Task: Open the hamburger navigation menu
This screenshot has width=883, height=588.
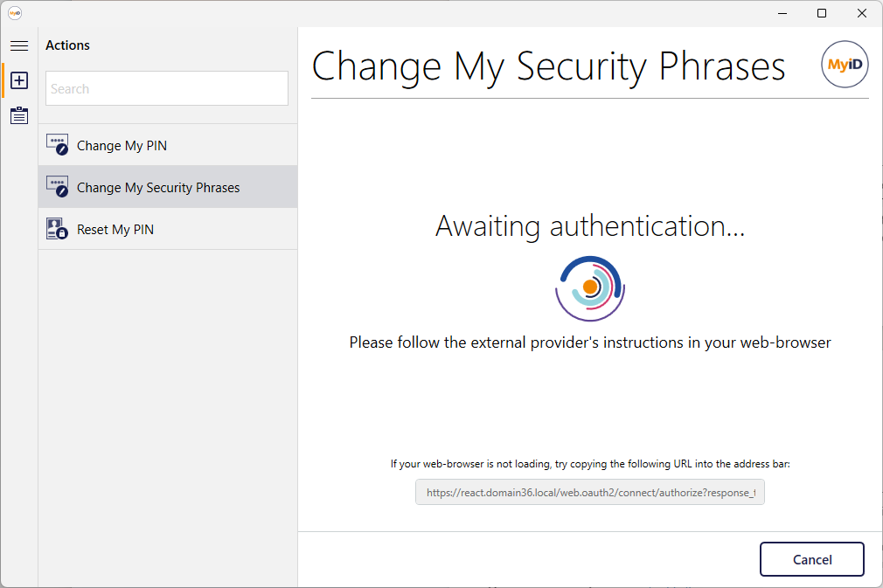Action: pos(19,45)
